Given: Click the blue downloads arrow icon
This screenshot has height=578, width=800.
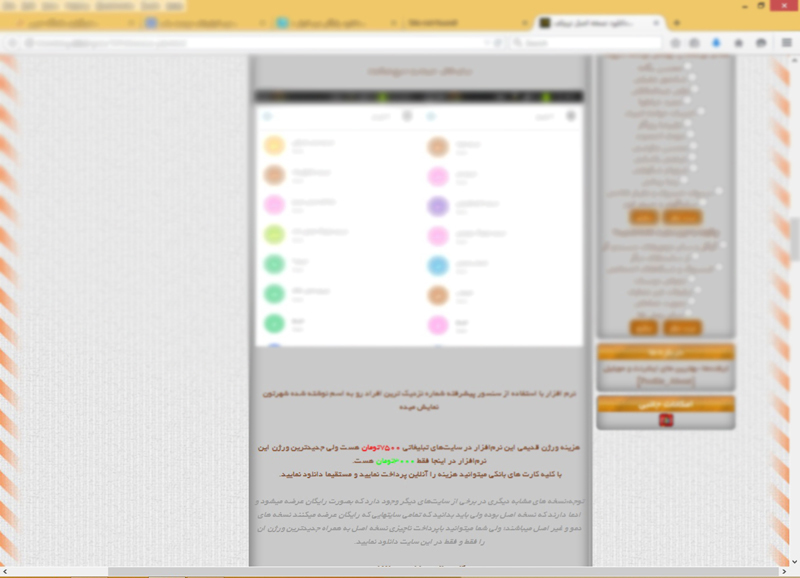Looking at the screenshot, I should click(x=716, y=43).
